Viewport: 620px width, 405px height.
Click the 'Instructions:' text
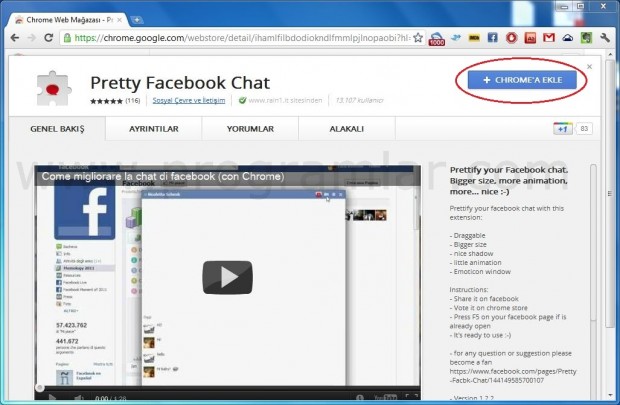[469, 290]
